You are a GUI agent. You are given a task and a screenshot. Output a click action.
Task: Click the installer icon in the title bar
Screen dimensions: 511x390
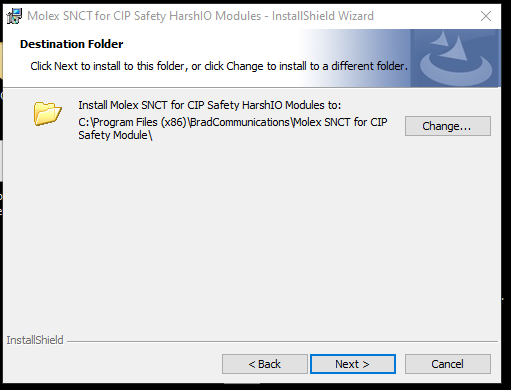(x=14, y=16)
